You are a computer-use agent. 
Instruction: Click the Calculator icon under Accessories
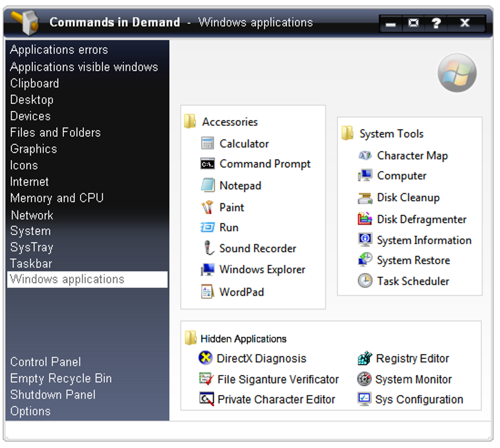click(x=208, y=144)
